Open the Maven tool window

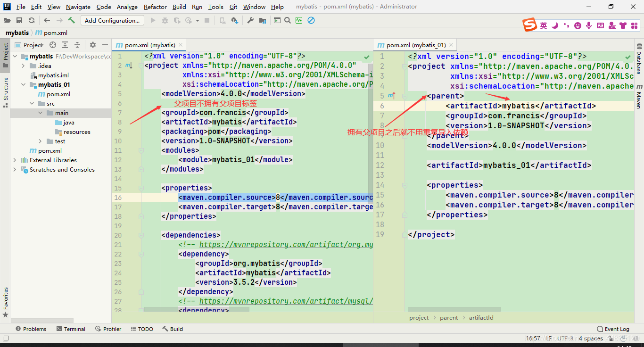[x=639, y=97]
